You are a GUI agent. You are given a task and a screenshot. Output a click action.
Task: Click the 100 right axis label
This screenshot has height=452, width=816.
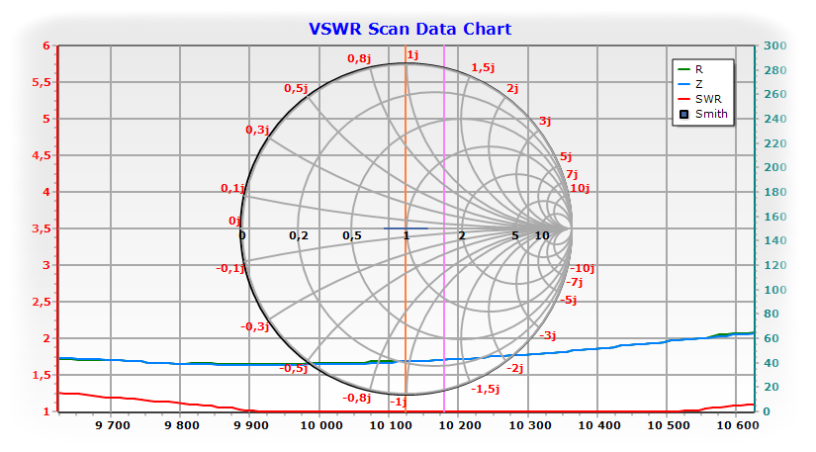click(x=775, y=290)
